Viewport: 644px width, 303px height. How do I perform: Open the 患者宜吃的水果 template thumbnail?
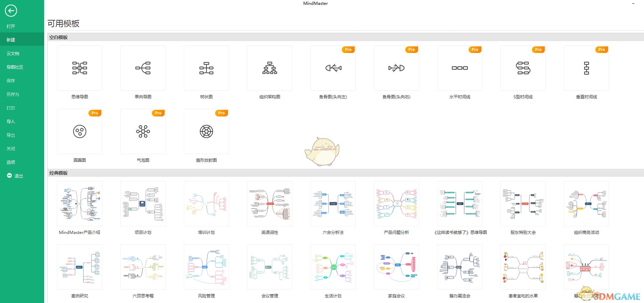[x=523, y=267]
